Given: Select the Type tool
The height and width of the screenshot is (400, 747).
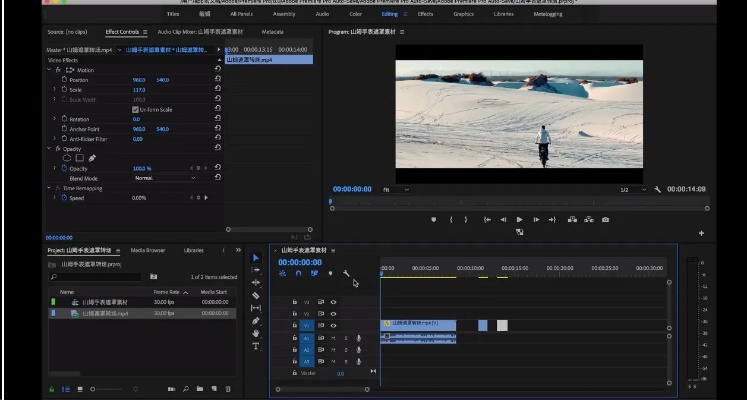Looking at the screenshot, I should (256, 346).
